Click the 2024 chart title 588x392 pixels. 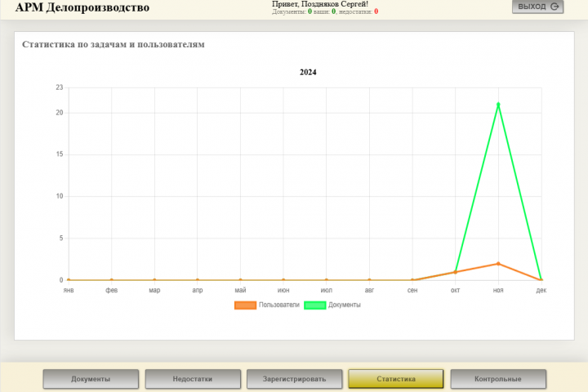click(308, 73)
